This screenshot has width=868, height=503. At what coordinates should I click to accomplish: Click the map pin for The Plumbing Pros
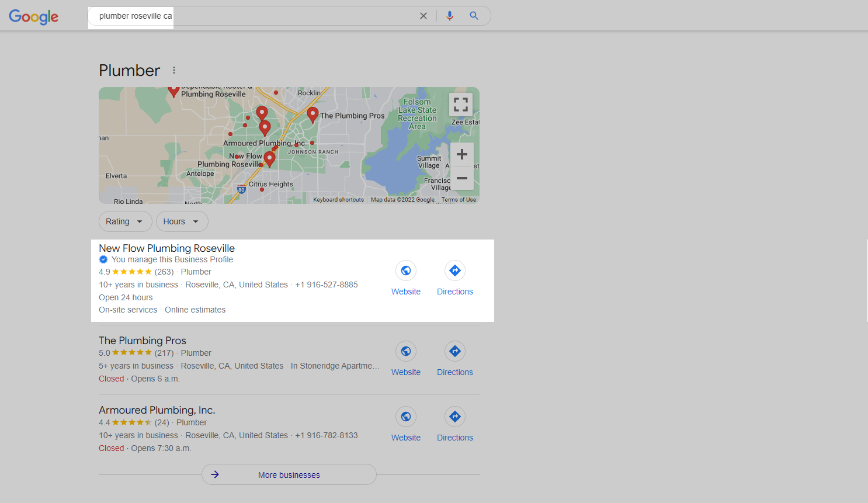point(313,115)
